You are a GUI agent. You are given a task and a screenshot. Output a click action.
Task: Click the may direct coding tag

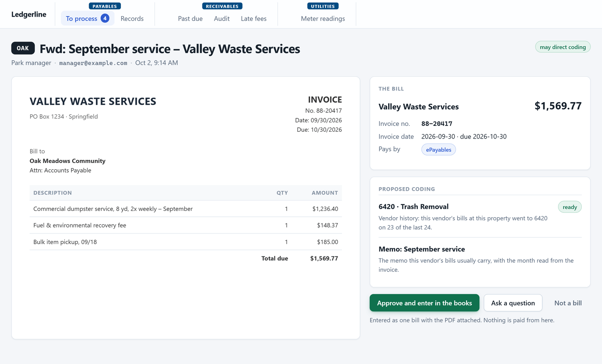[x=563, y=47]
